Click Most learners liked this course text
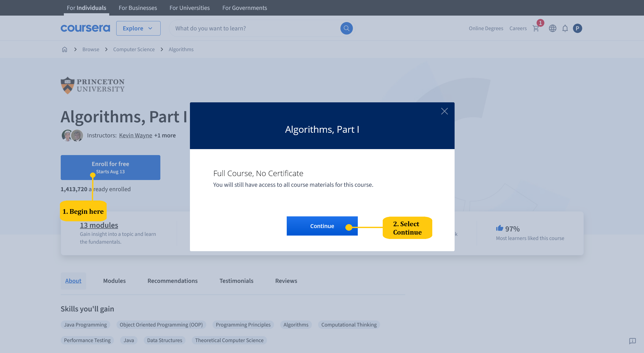Screen dimensions: 644x353 point(530,238)
